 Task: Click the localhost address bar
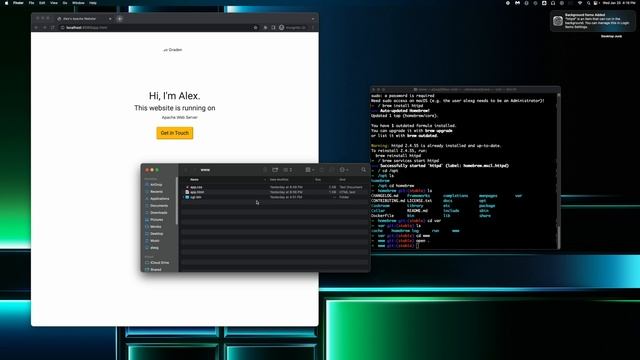click(159, 28)
